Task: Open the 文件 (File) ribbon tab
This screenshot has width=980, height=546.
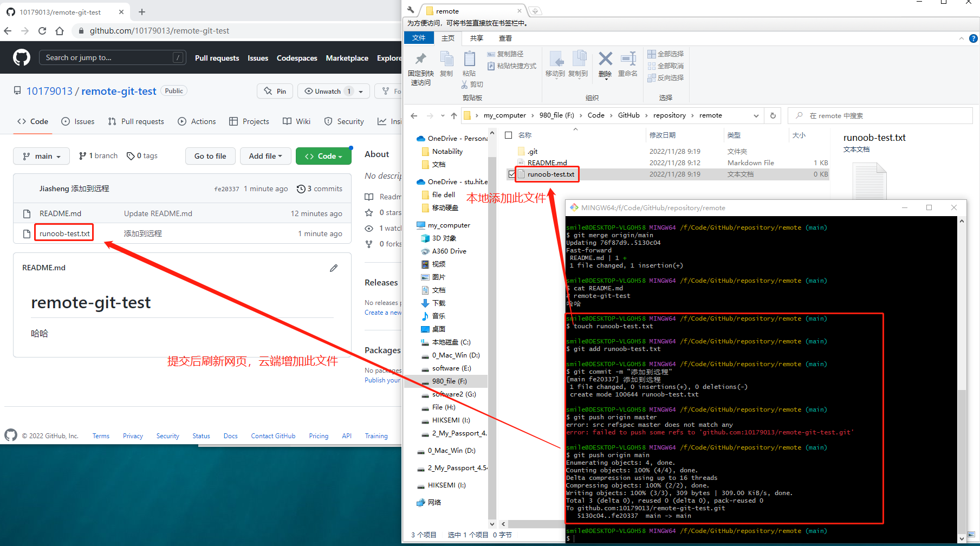Action: (419, 38)
